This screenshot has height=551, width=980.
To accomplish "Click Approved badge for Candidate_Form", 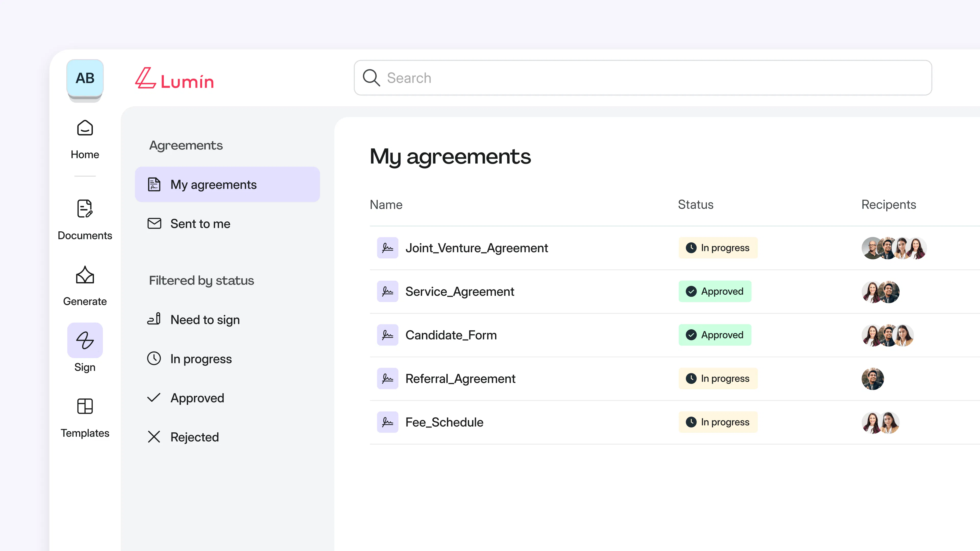I will (x=715, y=335).
